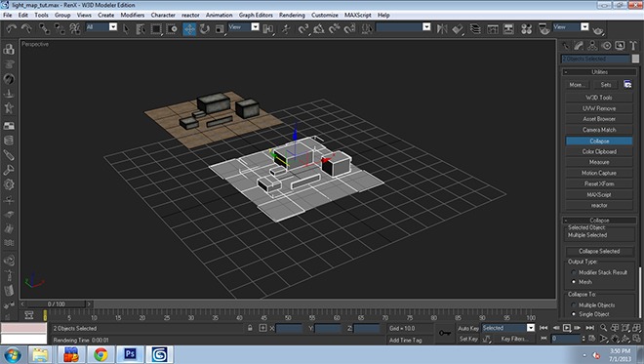
Task: Click the Key Filters... button
Action: pyautogui.click(x=514, y=339)
